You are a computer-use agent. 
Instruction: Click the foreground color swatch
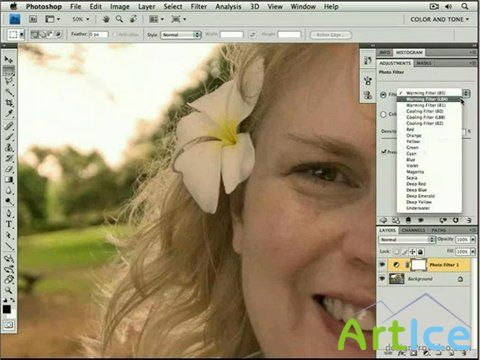tap(6, 309)
